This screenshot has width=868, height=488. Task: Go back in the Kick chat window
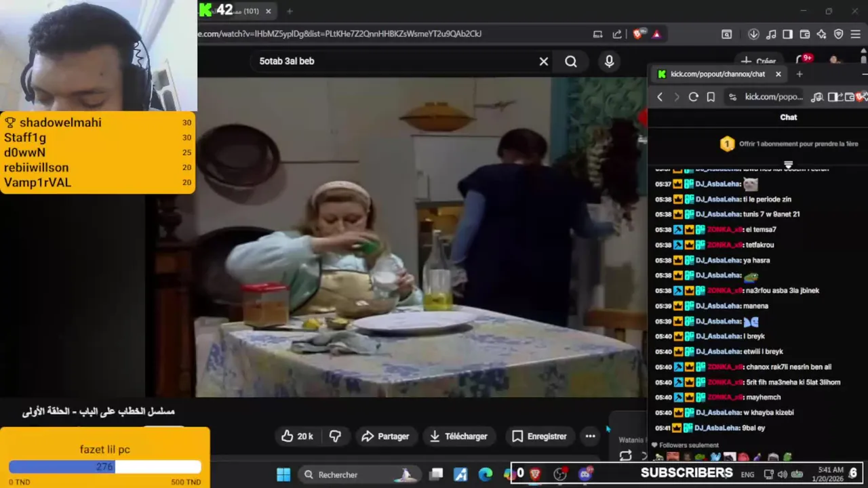click(660, 97)
